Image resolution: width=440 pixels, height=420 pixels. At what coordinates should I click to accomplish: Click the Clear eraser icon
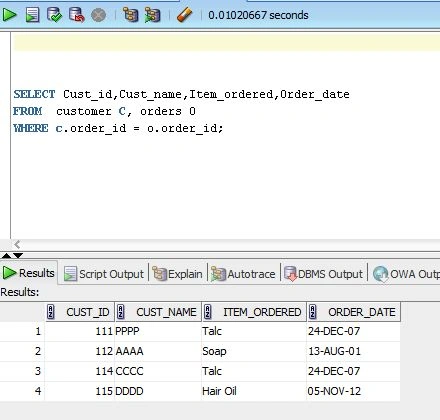click(x=184, y=15)
